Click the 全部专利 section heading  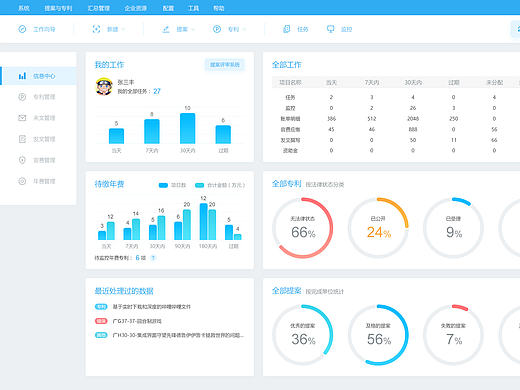pyautogui.click(x=287, y=184)
